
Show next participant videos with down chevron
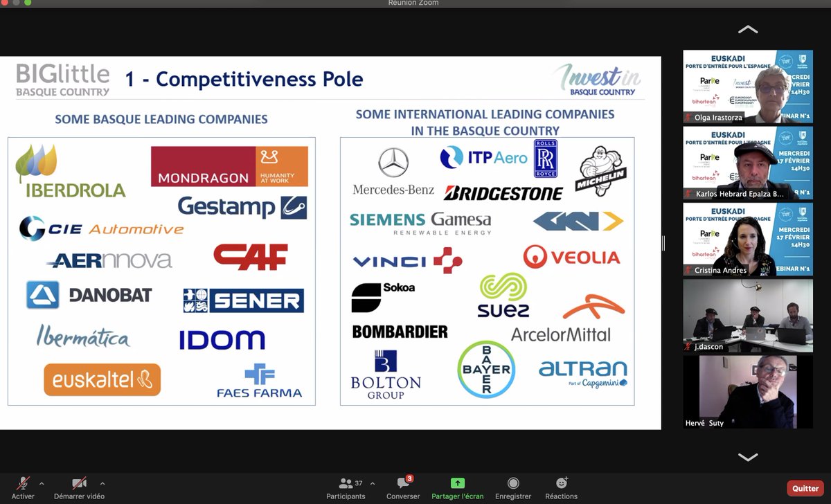(x=748, y=457)
